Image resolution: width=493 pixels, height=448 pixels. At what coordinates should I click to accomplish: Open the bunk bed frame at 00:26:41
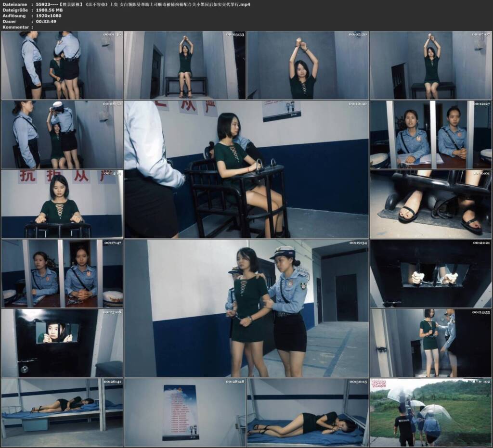[x=62, y=412]
